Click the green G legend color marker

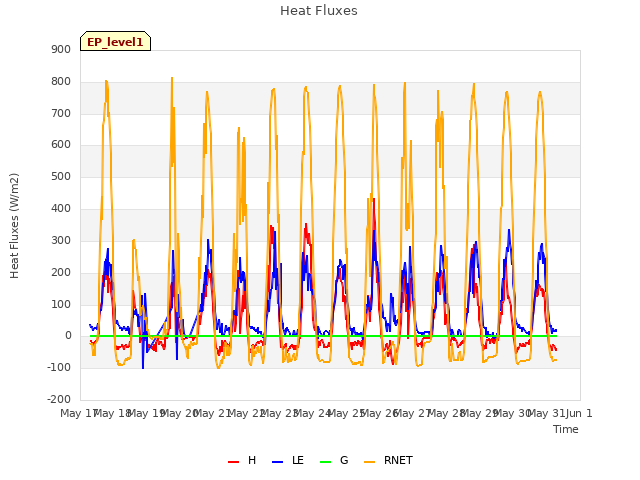tap(325, 462)
